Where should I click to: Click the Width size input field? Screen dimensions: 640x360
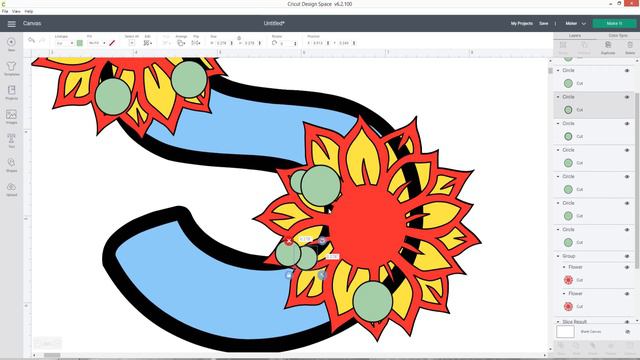click(x=222, y=43)
